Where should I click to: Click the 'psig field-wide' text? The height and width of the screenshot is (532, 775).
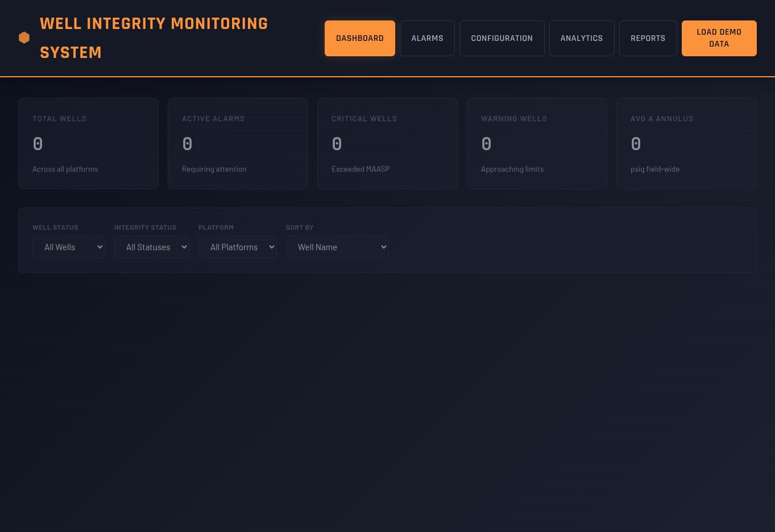click(x=655, y=169)
